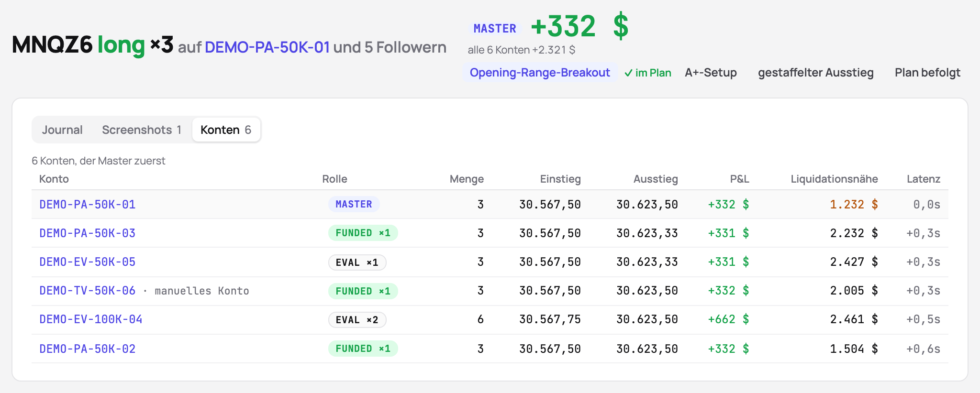Viewport: 980px width, 393px height.
Task: Open the DEMO-PA-50K-01 link in the heading
Action: tap(267, 47)
